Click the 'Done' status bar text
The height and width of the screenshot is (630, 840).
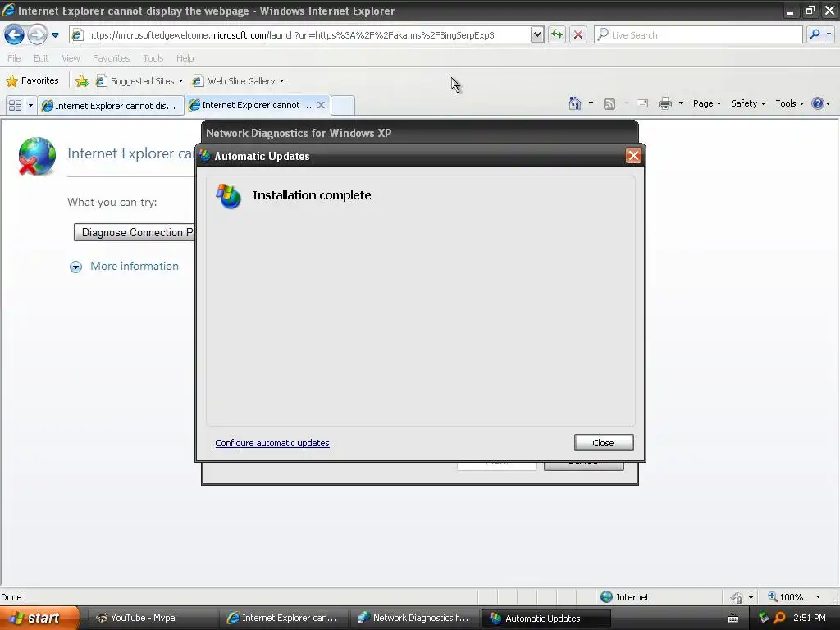(x=11, y=597)
